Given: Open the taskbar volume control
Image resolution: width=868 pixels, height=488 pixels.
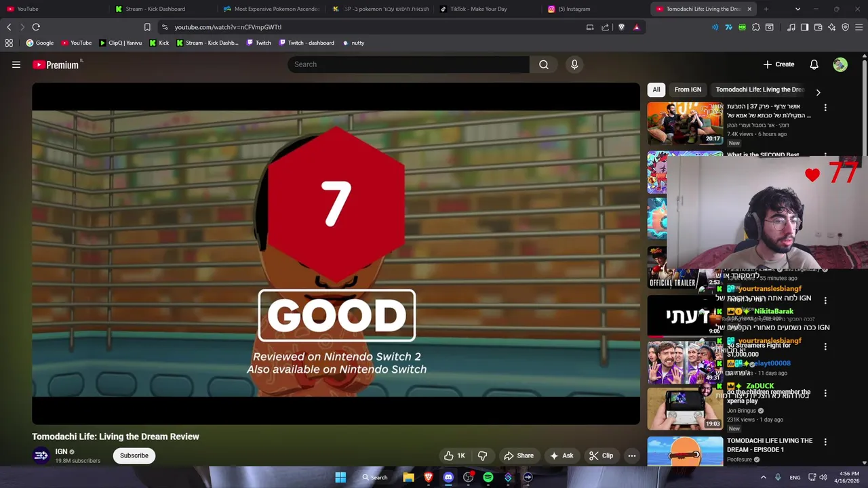Looking at the screenshot, I should 823,477.
